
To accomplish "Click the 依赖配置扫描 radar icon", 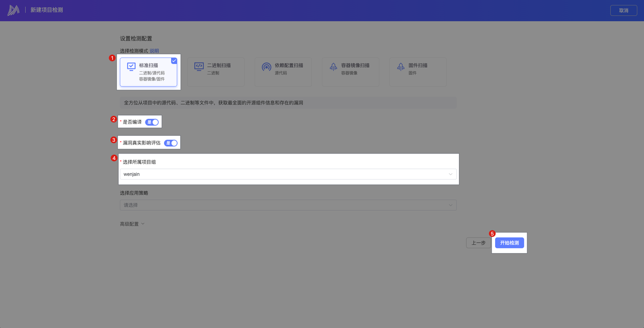I will tap(266, 66).
